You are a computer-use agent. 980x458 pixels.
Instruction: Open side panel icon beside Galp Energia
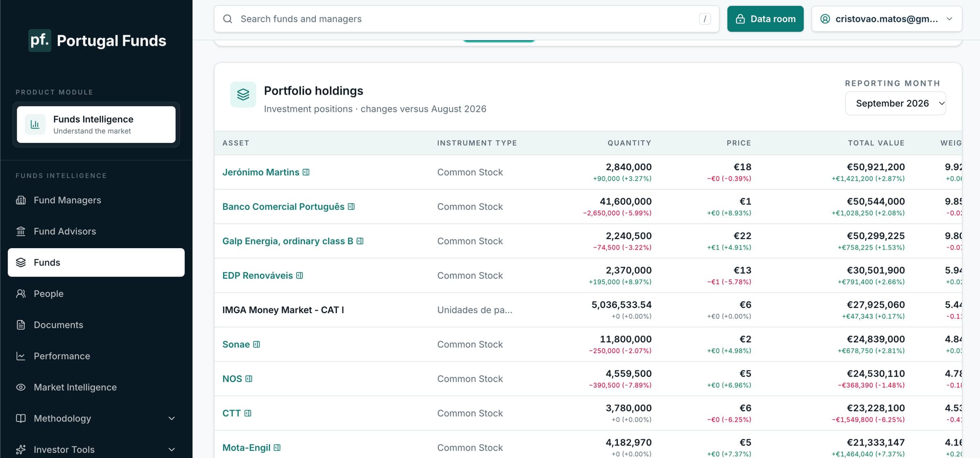pos(360,241)
